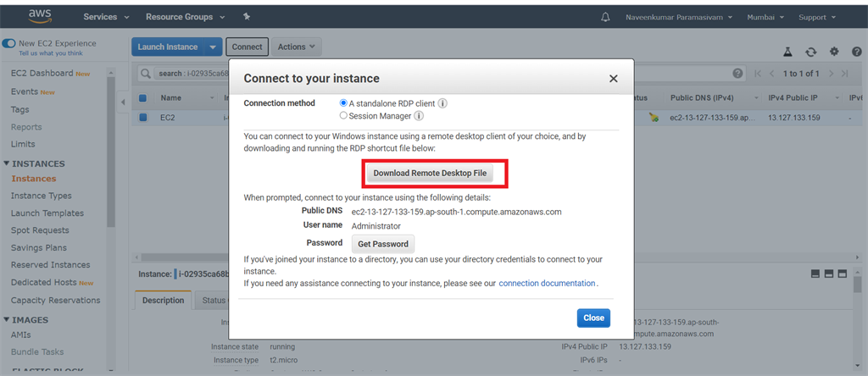868x376 pixels.
Task: Sort by Public DNS (IPv4) column header
Action: point(702,98)
